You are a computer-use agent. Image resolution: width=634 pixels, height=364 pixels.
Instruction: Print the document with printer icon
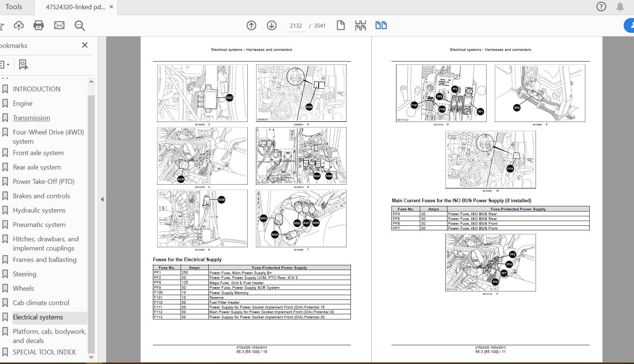[39, 25]
